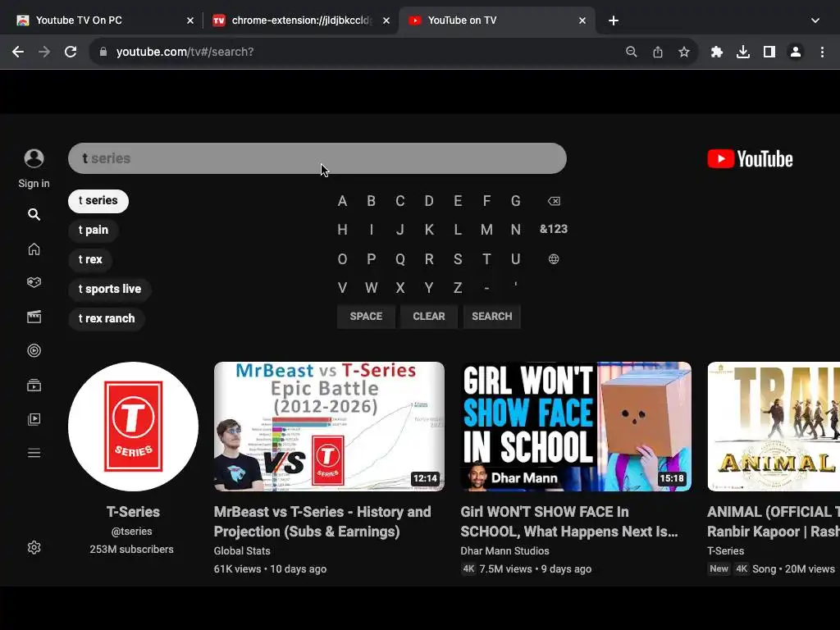Open the Sign in account icon
Screen dimensions: 840x630
34,158
